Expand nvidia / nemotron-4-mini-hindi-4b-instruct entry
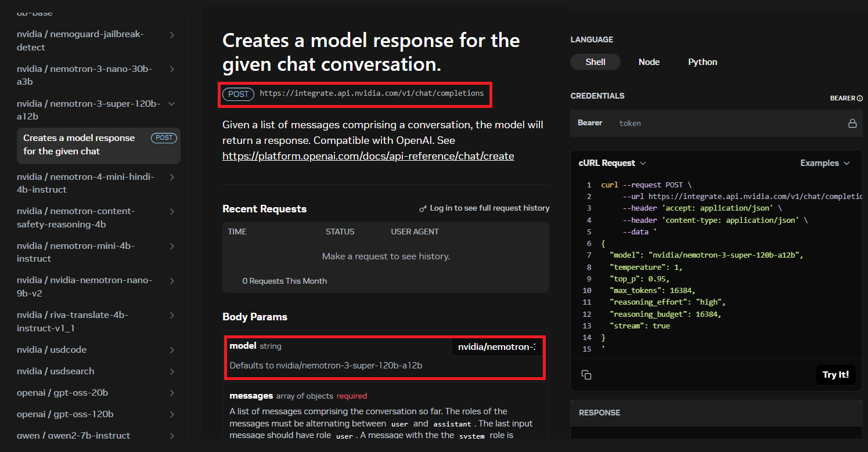 coord(172,177)
